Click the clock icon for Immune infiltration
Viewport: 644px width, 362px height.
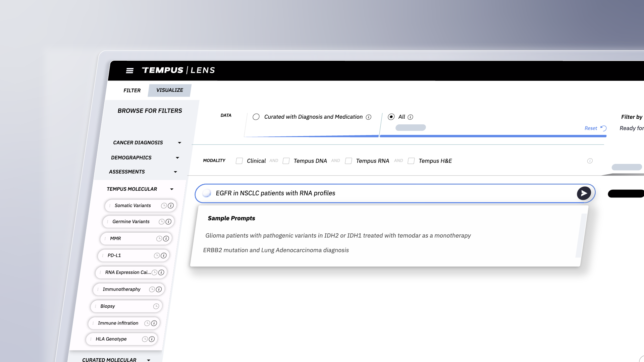[x=147, y=323]
